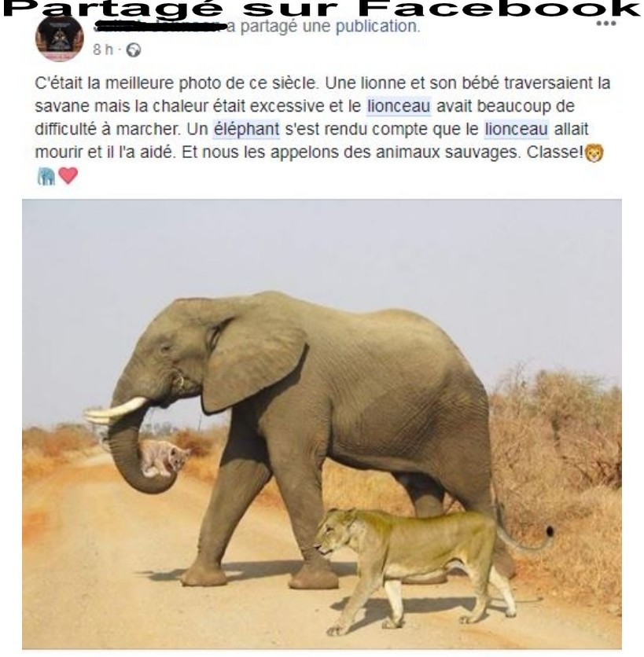Open the "8 h" post timestamp

103,50
